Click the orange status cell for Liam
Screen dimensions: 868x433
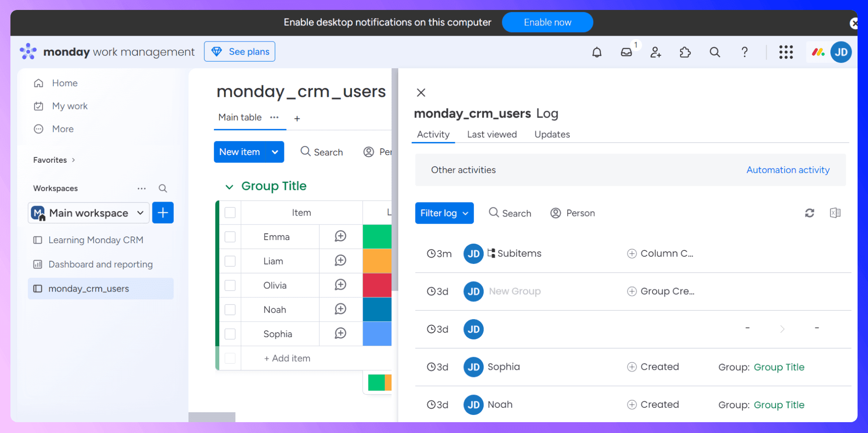tap(377, 261)
